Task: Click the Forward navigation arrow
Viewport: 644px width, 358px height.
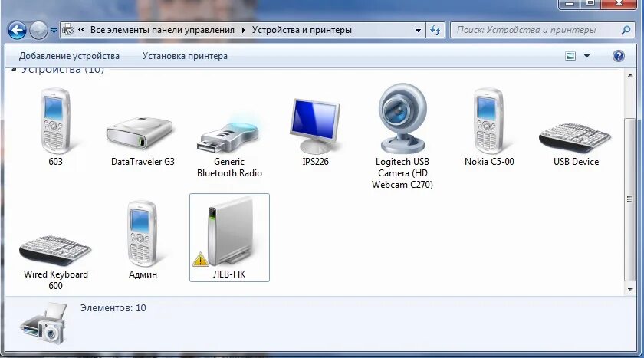Action: (x=38, y=31)
